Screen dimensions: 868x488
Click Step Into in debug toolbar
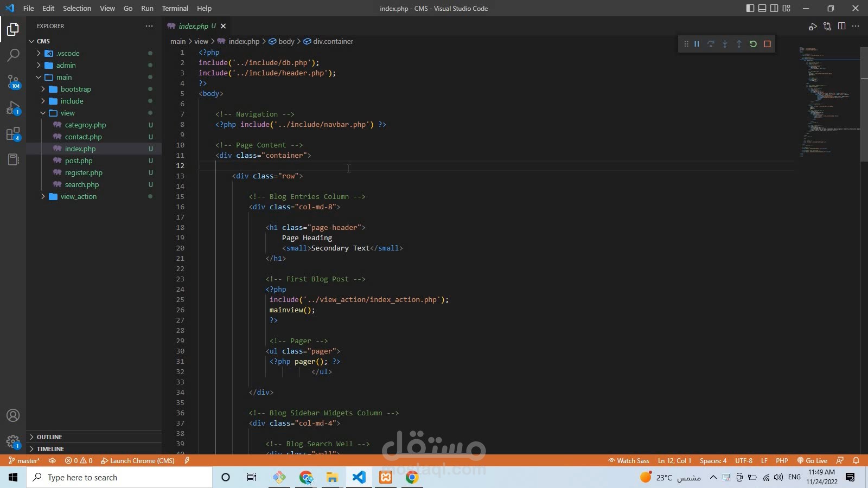[725, 44]
